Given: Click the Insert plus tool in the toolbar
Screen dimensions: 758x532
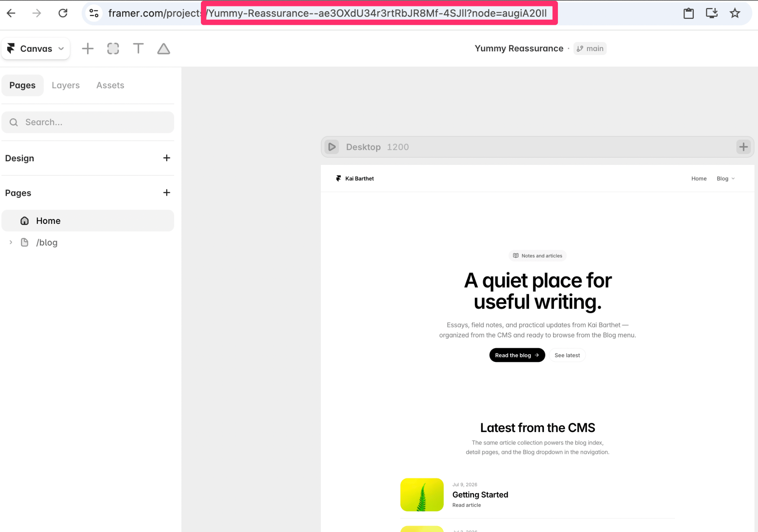Looking at the screenshot, I should tap(87, 49).
